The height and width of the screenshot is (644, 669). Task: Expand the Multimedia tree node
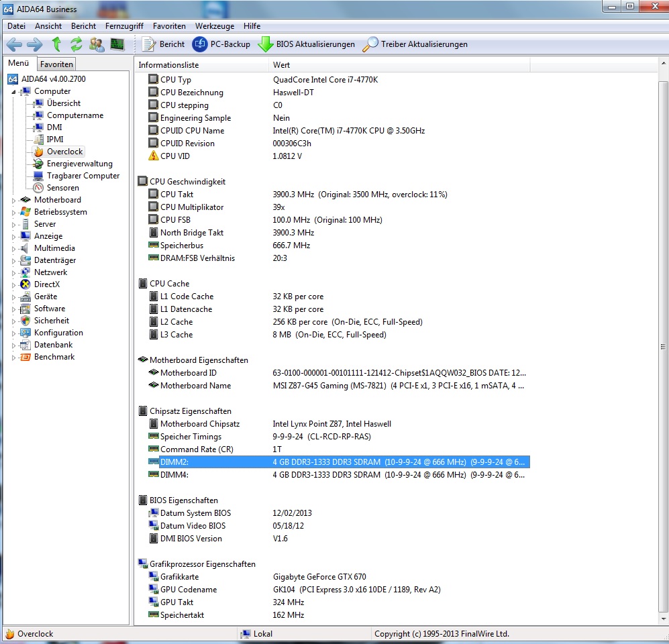click(x=13, y=249)
